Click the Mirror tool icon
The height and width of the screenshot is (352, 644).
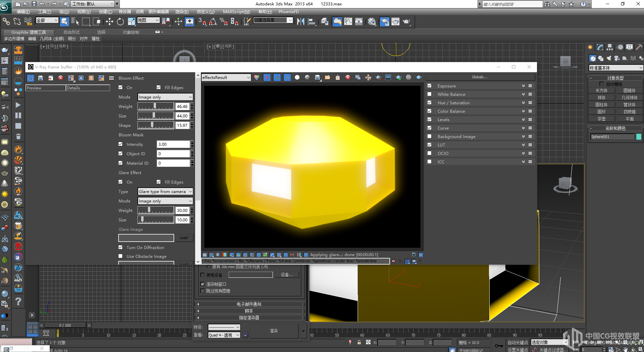click(301, 22)
